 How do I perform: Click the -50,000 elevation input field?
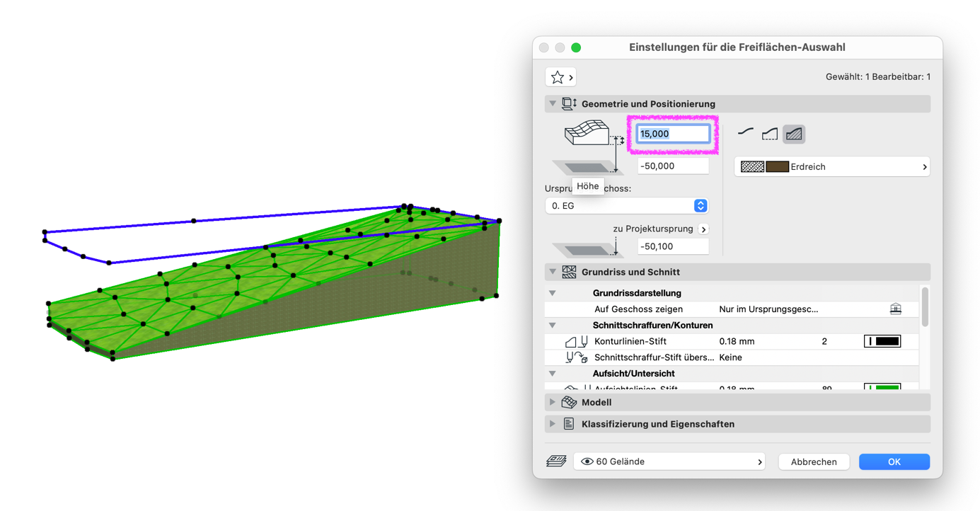coord(673,166)
